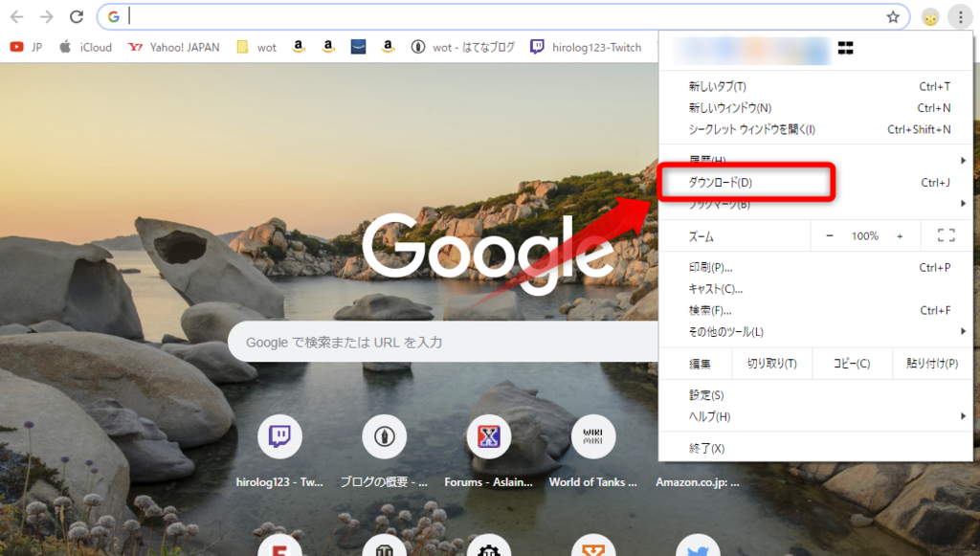Click the three-dot Chrome menu button
This screenshot has height=556, width=980.
[x=961, y=17]
